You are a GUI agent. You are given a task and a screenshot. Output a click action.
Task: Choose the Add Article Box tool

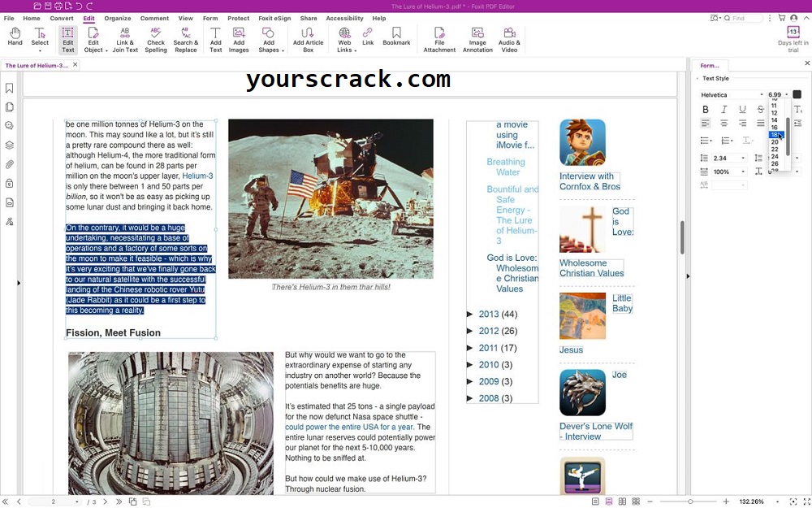(x=308, y=40)
